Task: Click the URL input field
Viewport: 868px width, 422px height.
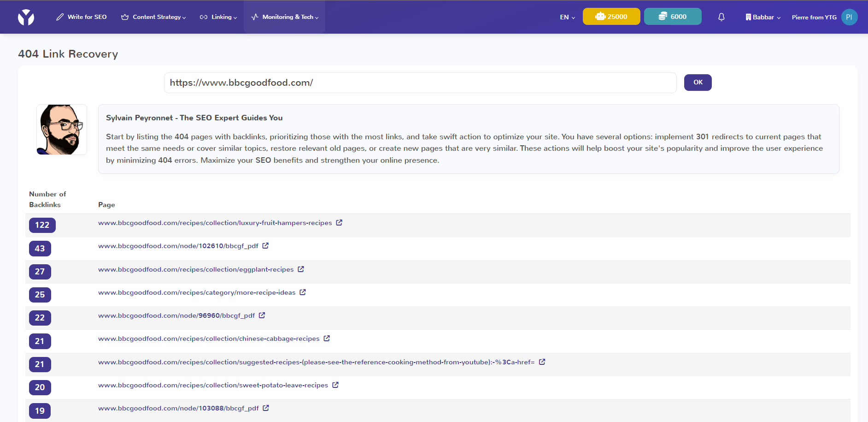Action: coord(420,83)
